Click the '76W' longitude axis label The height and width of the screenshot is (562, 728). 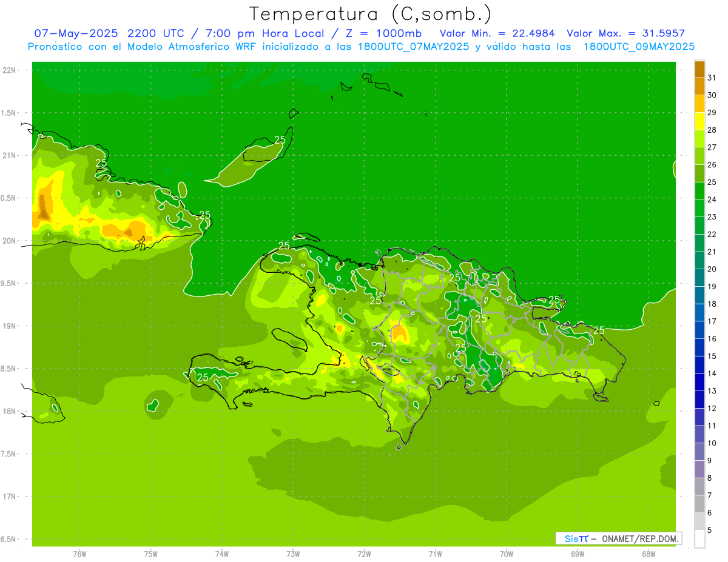(79, 554)
